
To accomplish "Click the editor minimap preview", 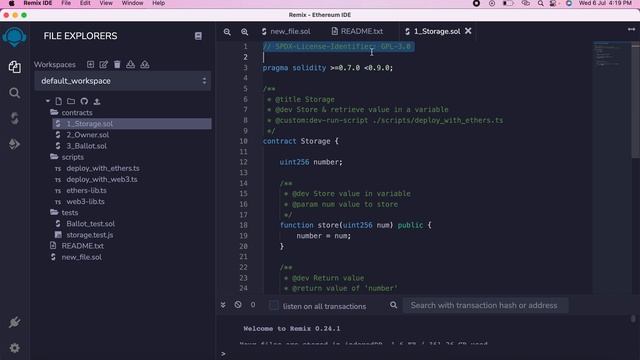I will coord(611,55).
